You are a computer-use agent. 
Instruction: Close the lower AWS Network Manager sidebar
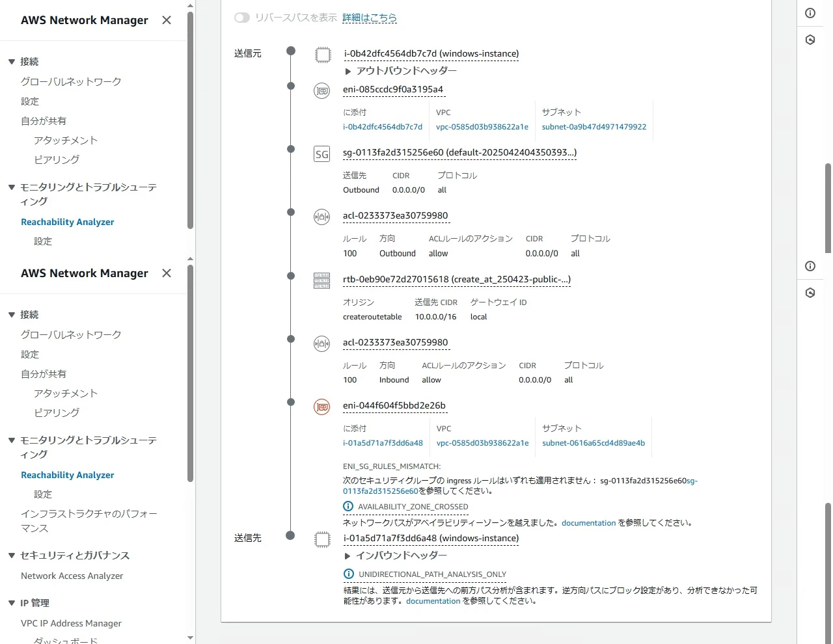pyautogui.click(x=167, y=273)
